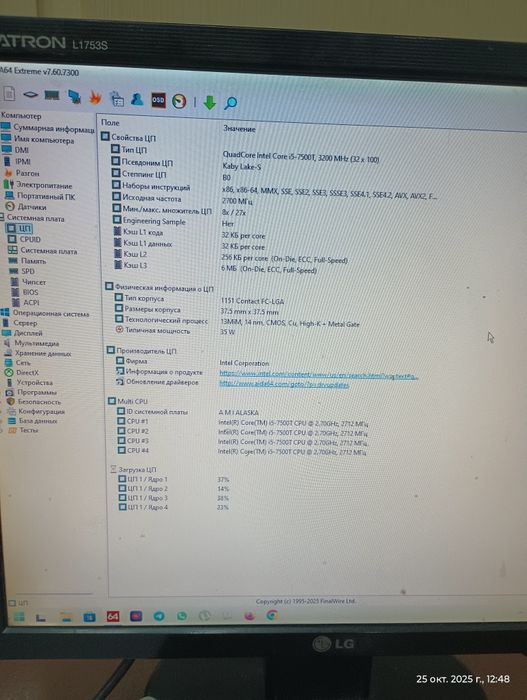This screenshot has width=527, height=700.
Task: Click the Поле column header
Action: [110, 122]
